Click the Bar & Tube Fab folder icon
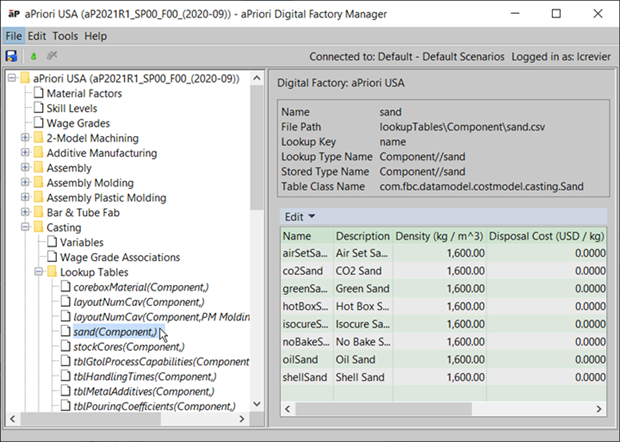Screen dimensions: 620x442 [x=38, y=212]
